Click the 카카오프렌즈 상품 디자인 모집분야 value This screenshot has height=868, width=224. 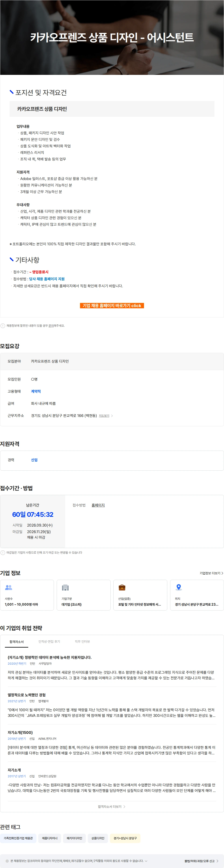pos(50,361)
